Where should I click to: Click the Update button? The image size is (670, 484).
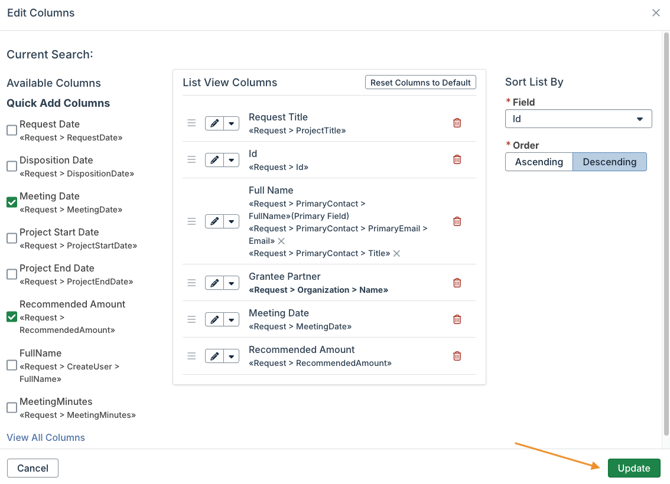click(633, 468)
